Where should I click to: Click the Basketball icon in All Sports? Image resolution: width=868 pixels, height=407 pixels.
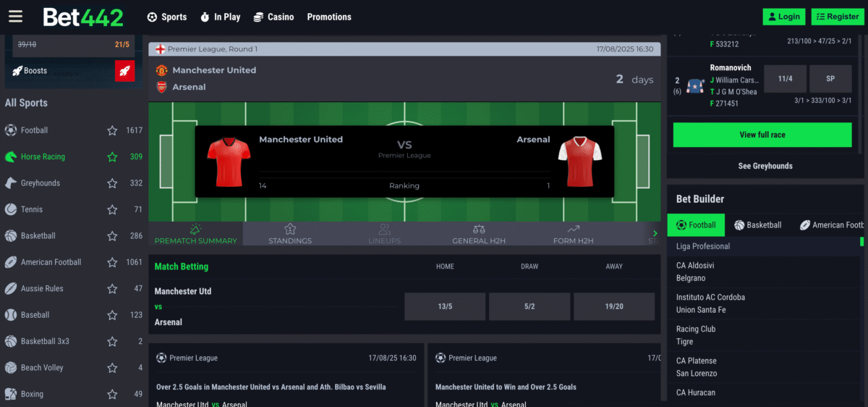[x=11, y=235]
